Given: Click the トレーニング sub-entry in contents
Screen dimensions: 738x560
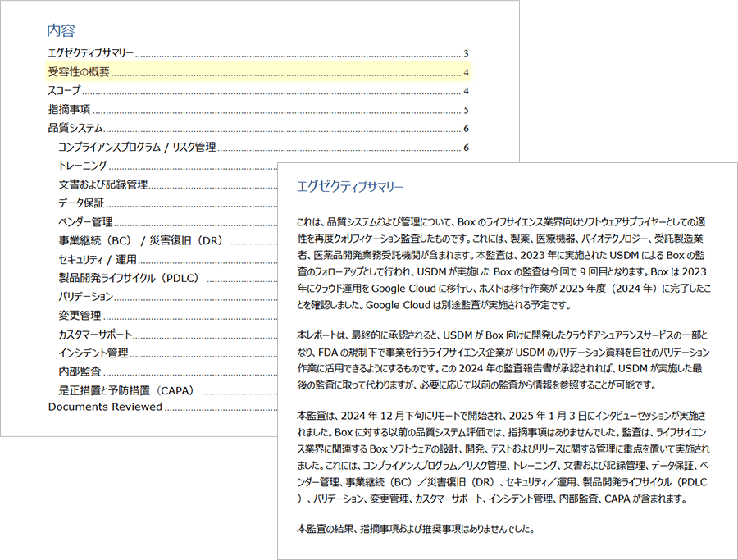Looking at the screenshot, I should [83, 166].
